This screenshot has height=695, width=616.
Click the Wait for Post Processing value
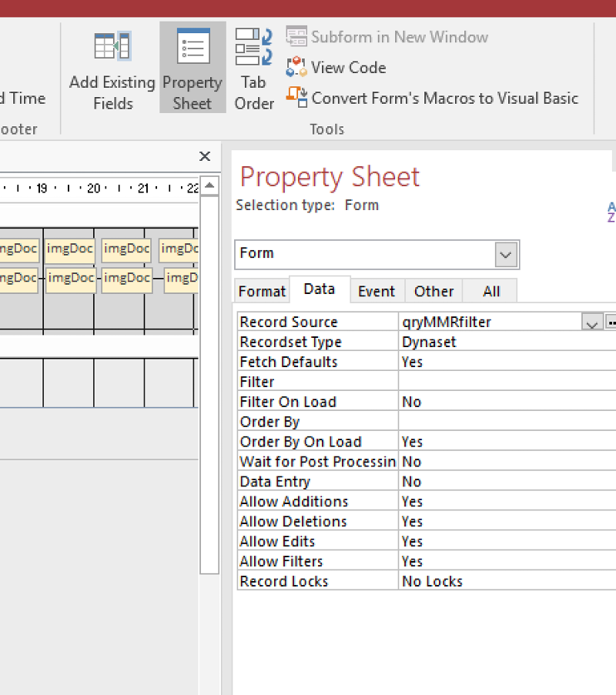507,462
